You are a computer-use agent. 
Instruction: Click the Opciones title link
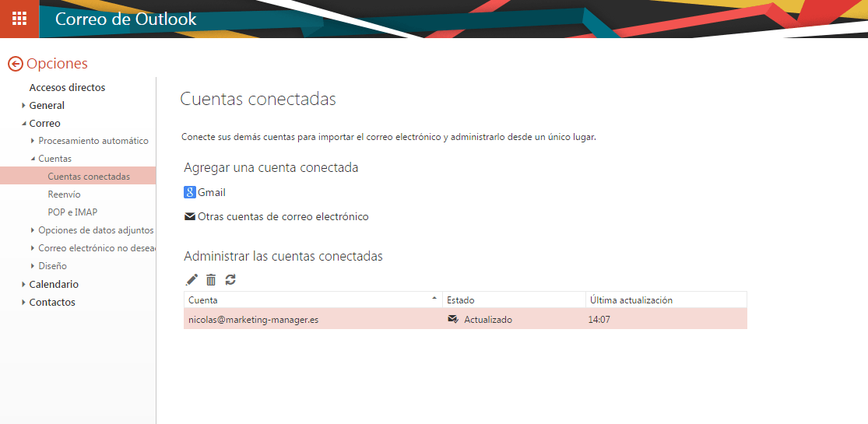point(57,64)
